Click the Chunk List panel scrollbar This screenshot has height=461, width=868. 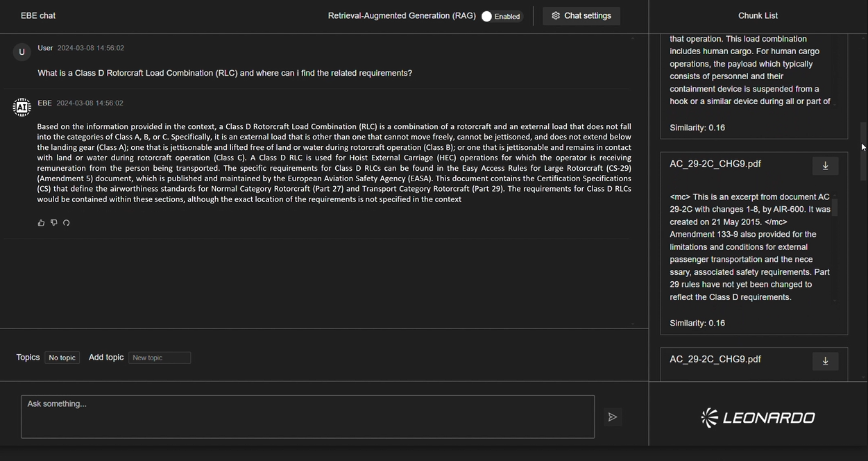pyautogui.click(x=863, y=151)
